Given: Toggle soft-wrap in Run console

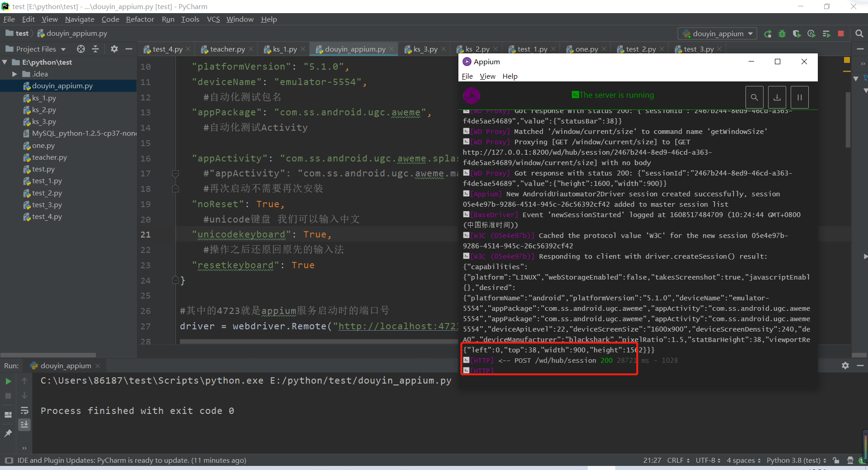Looking at the screenshot, I should [x=24, y=410].
